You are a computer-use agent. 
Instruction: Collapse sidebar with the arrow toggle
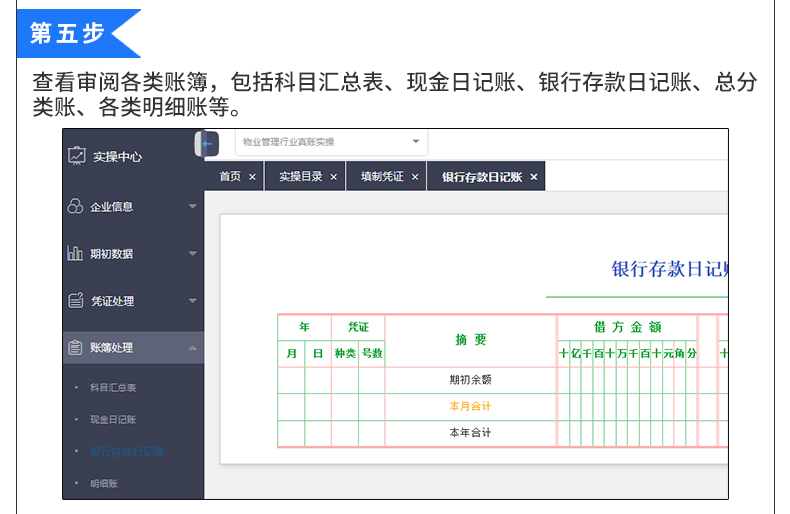(207, 144)
